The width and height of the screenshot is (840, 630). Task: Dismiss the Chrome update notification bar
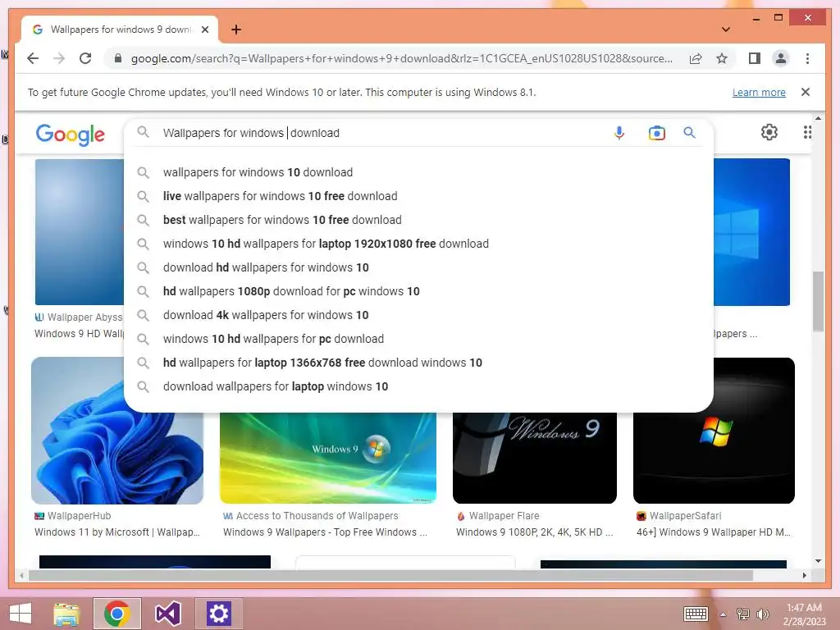[x=806, y=92]
